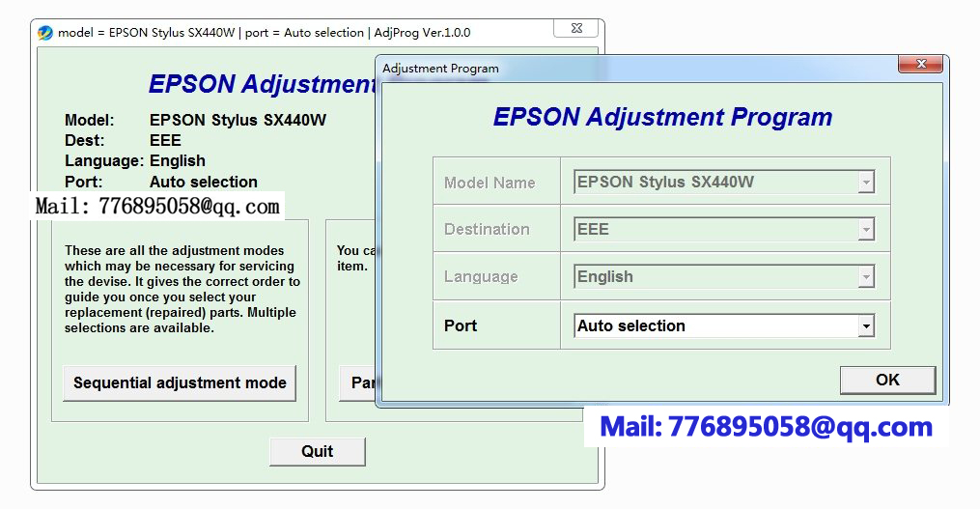The width and height of the screenshot is (980, 509).
Task: Click the partially hidden Particular adjustment button
Action: tap(357, 382)
